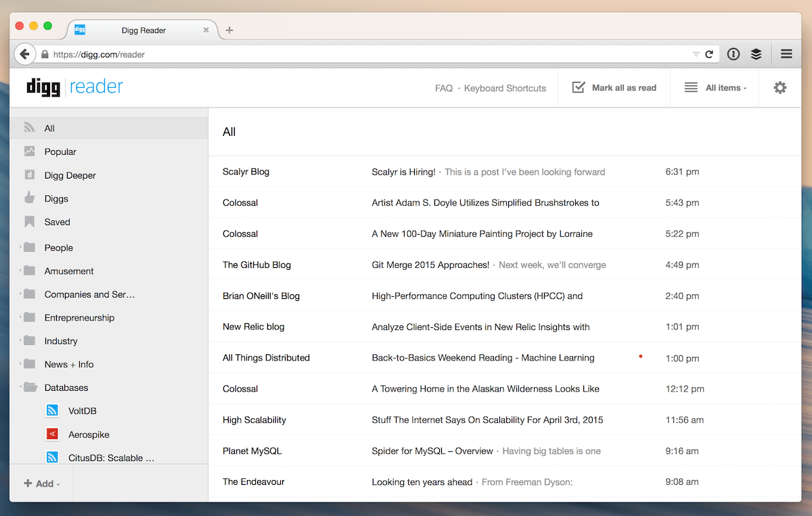Click the browser back arrow button

tap(24, 54)
